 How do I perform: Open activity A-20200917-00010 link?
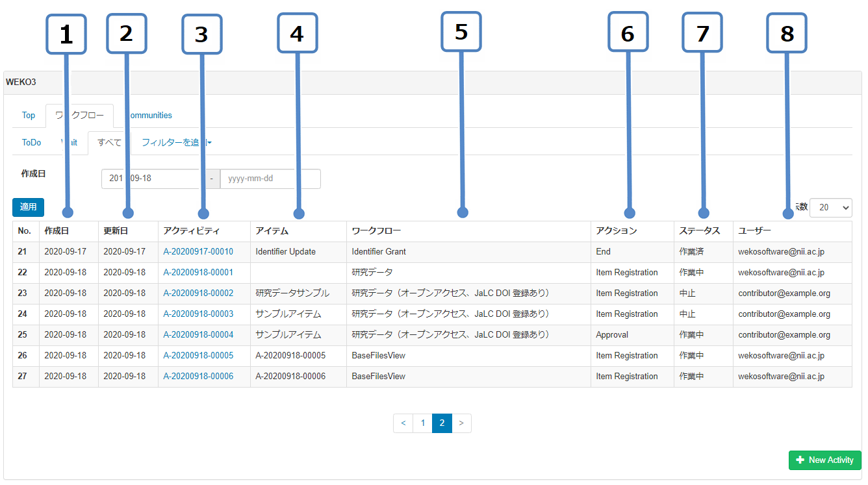click(x=198, y=252)
